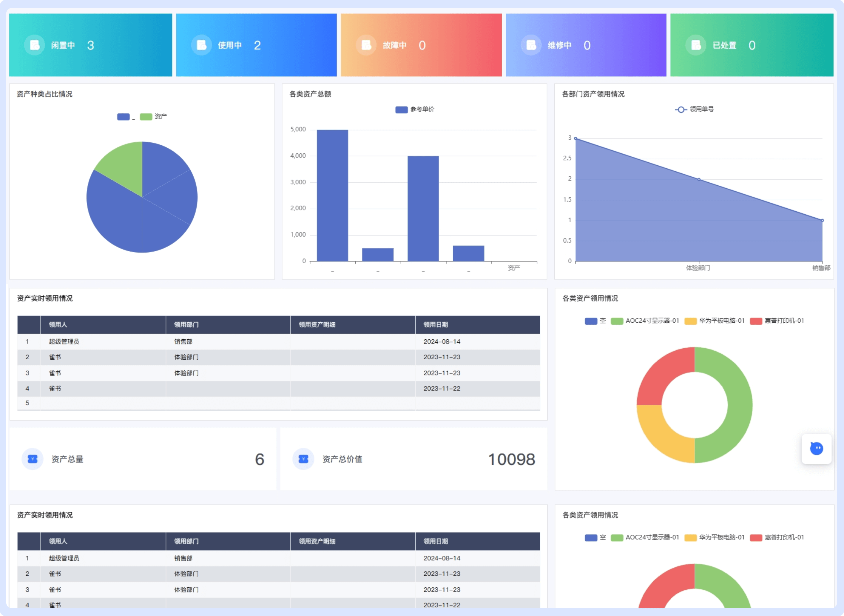
Task: Toggle the 领用单号 line legend marker
Action: [681, 109]
